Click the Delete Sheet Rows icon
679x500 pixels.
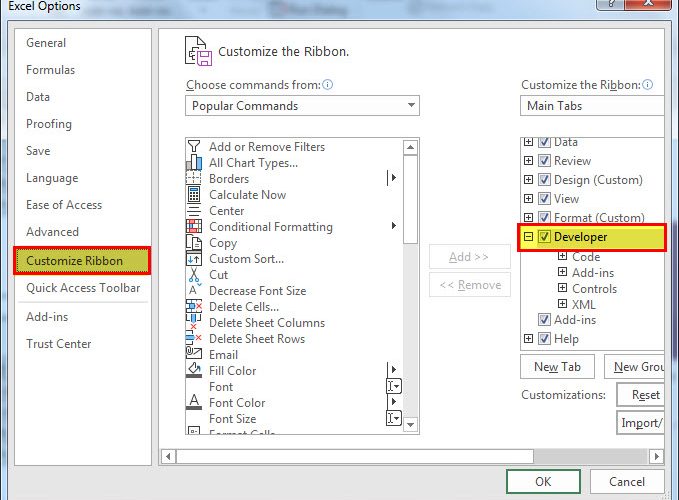pyautogui.click(x=194, y=338)
